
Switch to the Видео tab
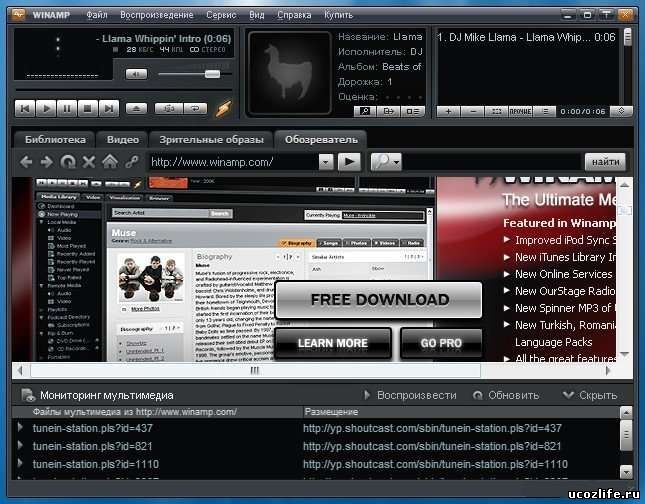click(x=123, y=139)
